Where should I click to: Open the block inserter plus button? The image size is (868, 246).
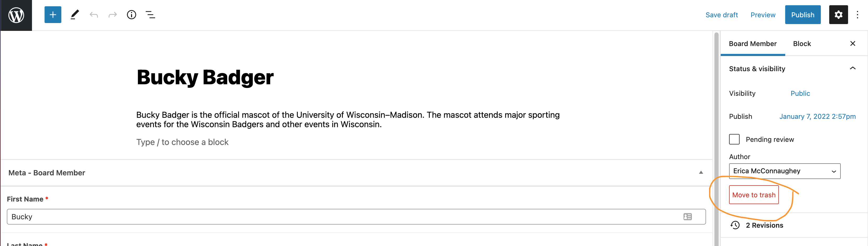(x=53, y=15)
